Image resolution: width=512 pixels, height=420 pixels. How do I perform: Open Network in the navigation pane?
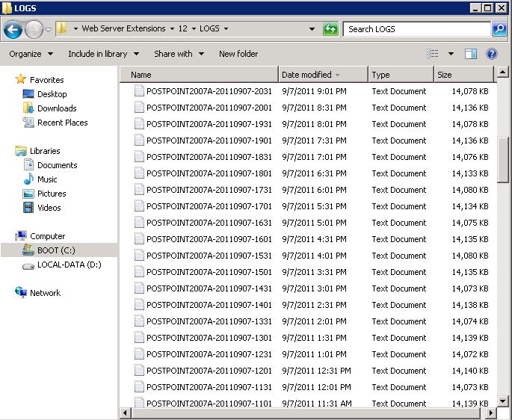tap(45, 293)
